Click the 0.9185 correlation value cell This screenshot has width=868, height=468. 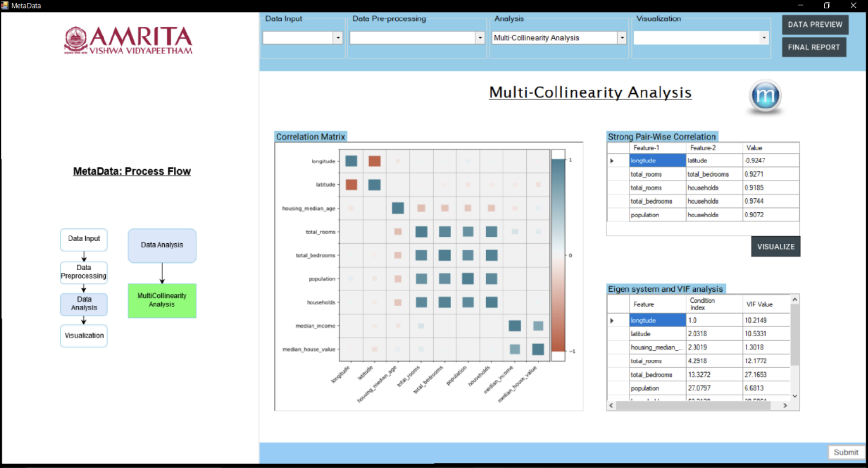(x=770, y=188)
